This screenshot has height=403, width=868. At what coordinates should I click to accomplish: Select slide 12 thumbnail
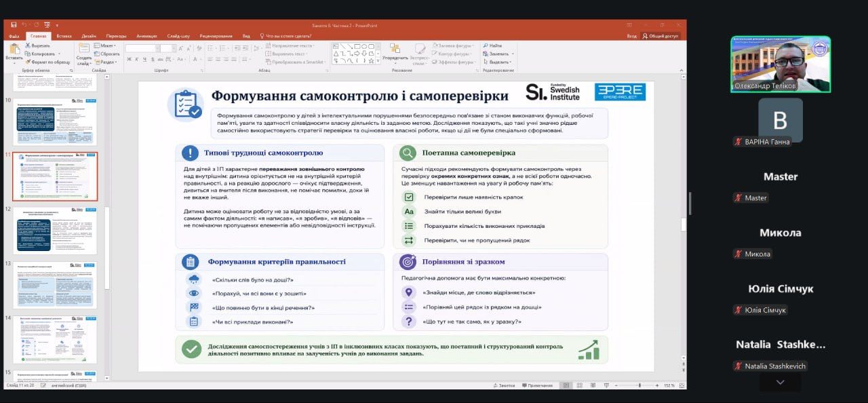pos(54,230)
